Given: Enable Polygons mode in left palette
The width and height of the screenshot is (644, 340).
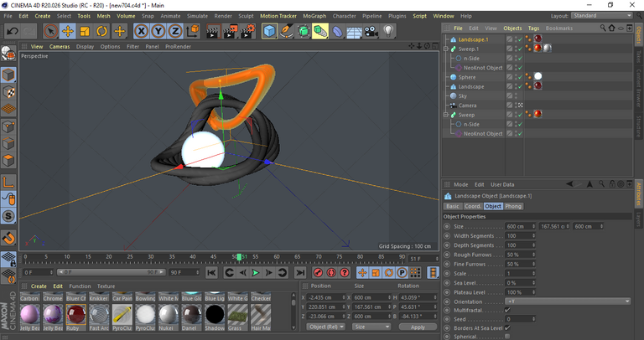Looking at the screenshot, I should [8, 160].
